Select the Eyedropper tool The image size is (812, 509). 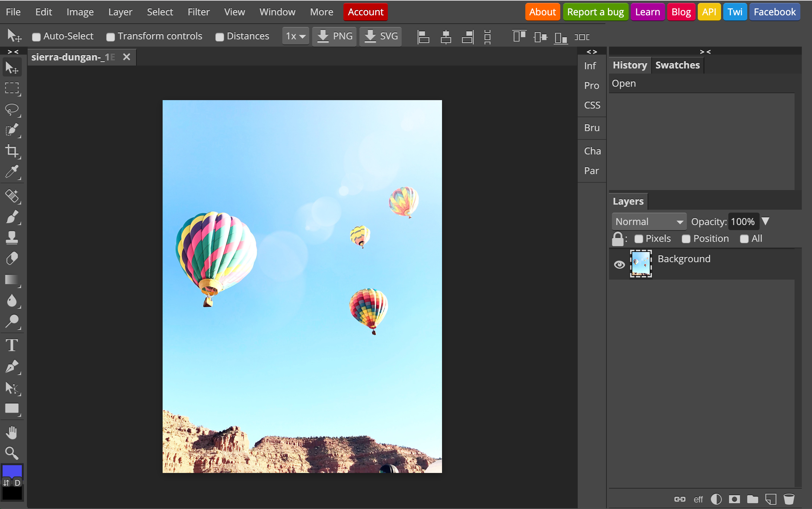tap(12, 172)
